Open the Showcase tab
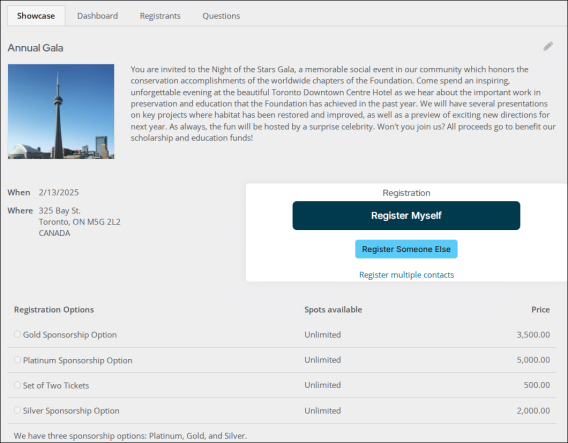This screenshot has width=568, height=443. [36, 16]
